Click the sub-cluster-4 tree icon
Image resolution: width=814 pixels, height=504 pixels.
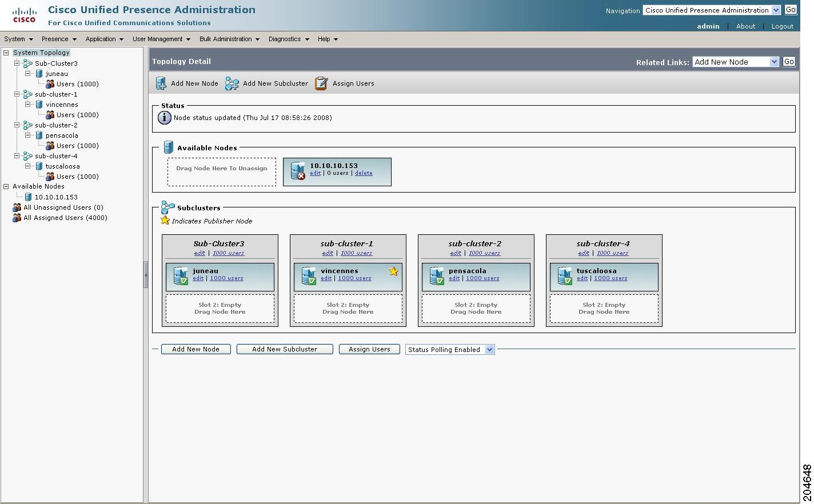coord(27,156)
